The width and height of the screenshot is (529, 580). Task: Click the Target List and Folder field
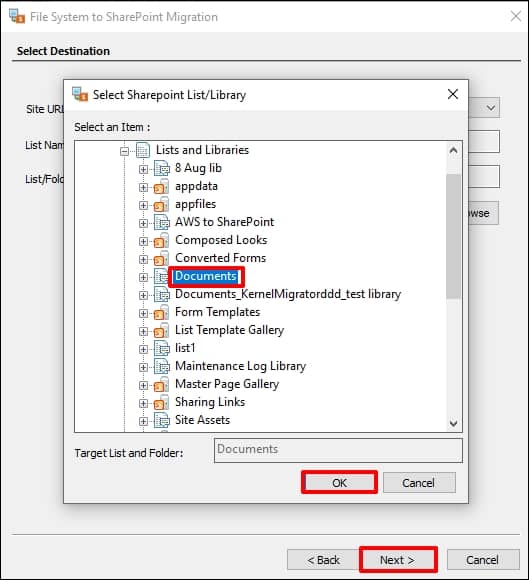click(338, 450)
